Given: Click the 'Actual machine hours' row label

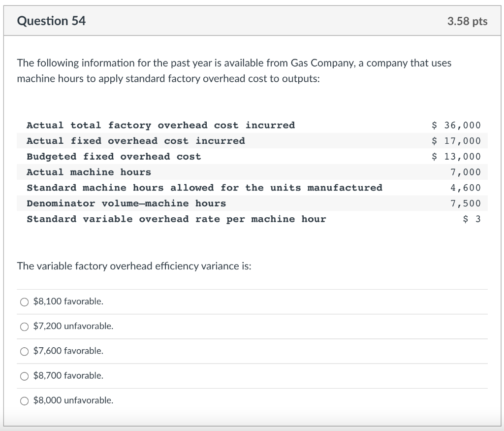Looking at the screenshot, I should 89,172.
